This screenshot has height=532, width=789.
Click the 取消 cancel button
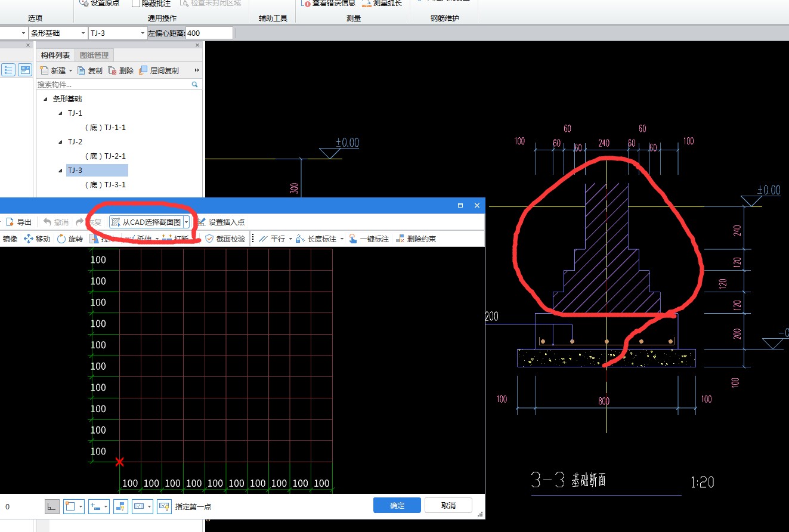pyautogui.click(x=448, y=505)
